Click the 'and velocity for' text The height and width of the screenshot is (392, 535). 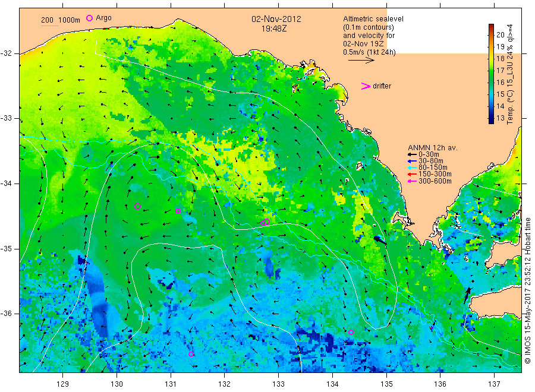coord(369,36)
